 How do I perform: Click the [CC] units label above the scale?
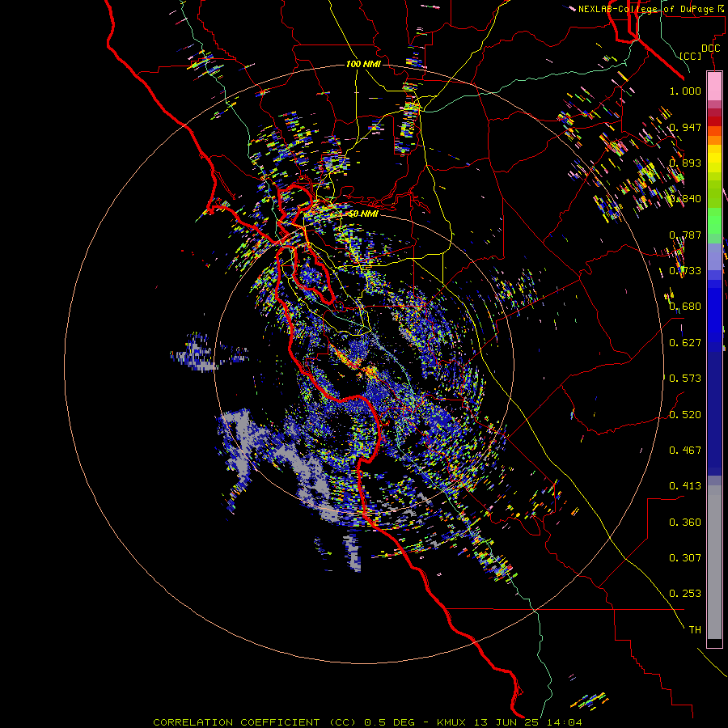pyautogui.click(x=691, y=56)
